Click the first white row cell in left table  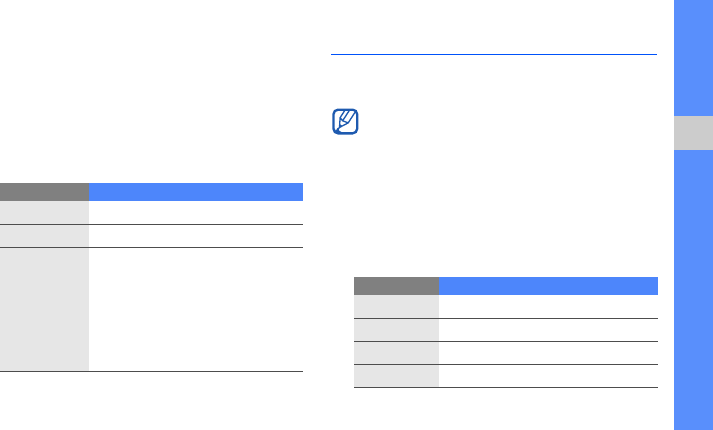click(x=196, y=212)
